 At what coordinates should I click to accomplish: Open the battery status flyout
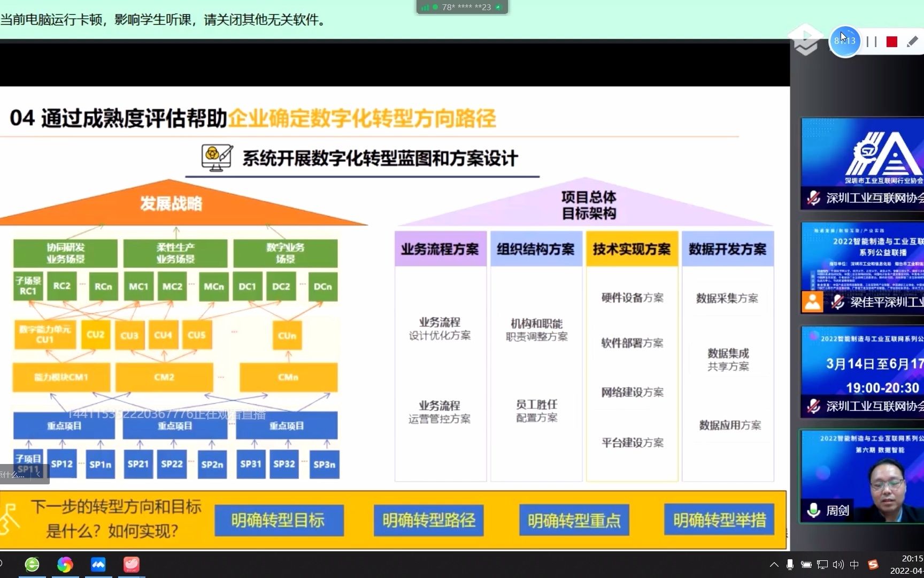pos(806,565)
